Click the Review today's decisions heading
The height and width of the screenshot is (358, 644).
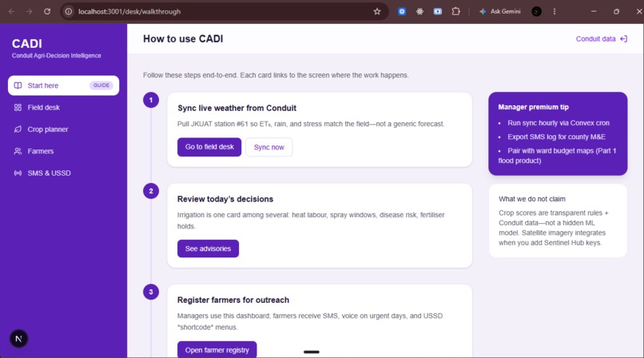pyautogui.click(x=225, y=199)
